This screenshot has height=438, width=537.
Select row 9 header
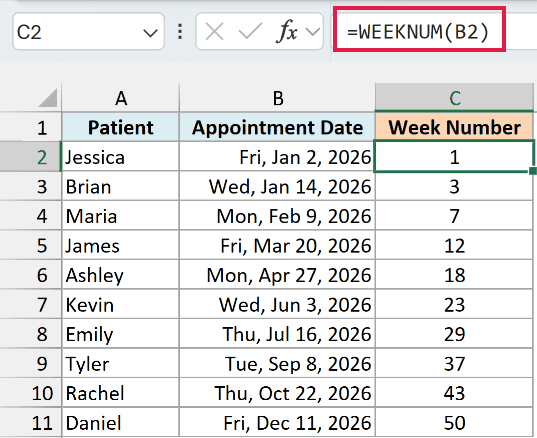31,363
